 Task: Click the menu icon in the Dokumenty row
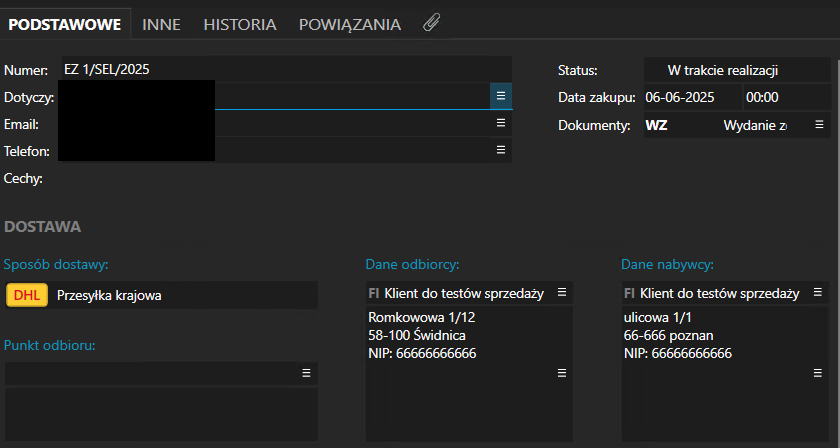coord(819,124)
